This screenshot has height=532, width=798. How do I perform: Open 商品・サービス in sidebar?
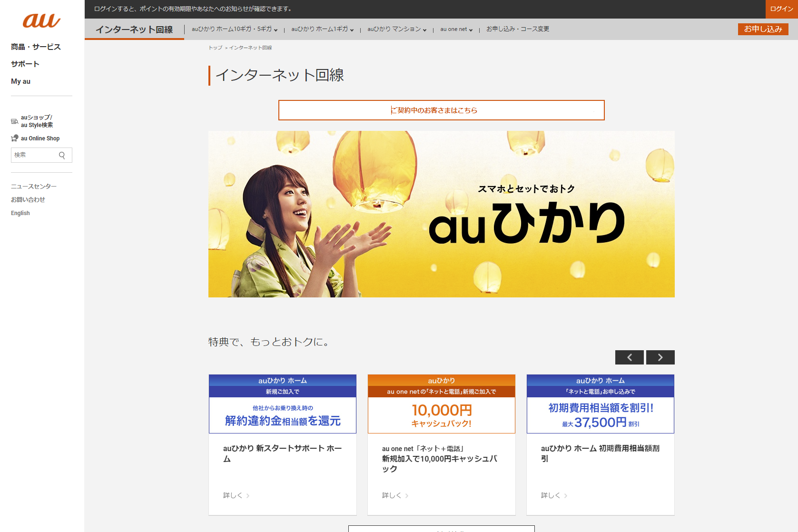[x=36, y=47]
